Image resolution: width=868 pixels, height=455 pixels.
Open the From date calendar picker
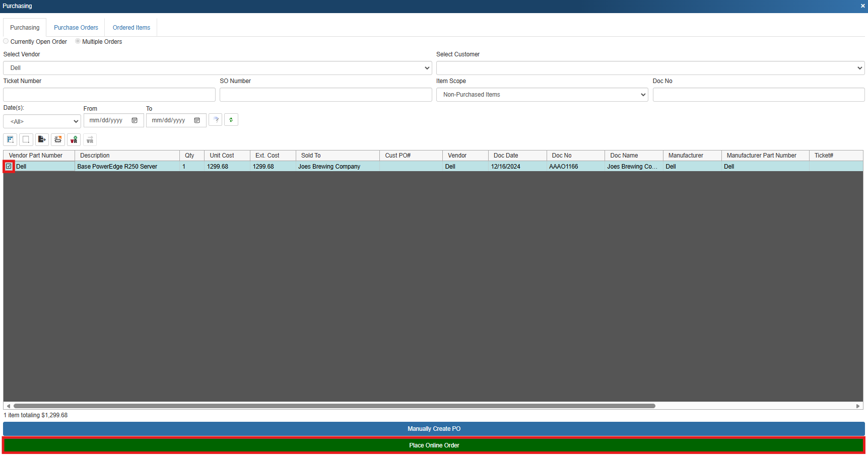tap(135, 120)
